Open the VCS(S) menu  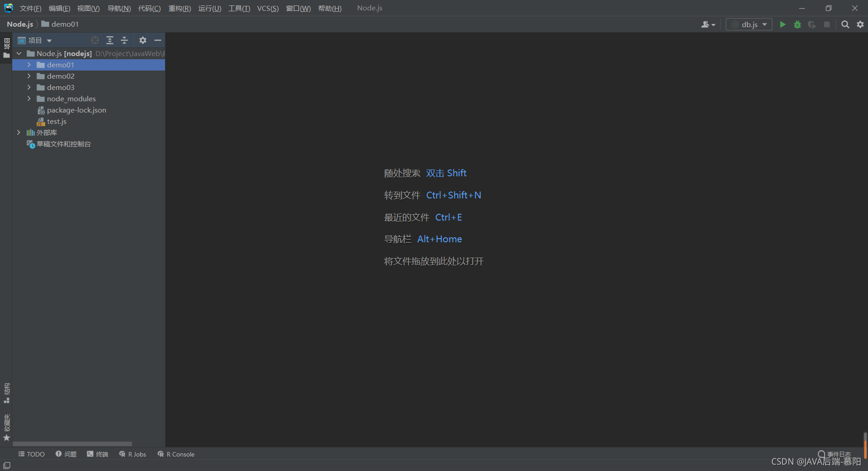pos(268,9)
